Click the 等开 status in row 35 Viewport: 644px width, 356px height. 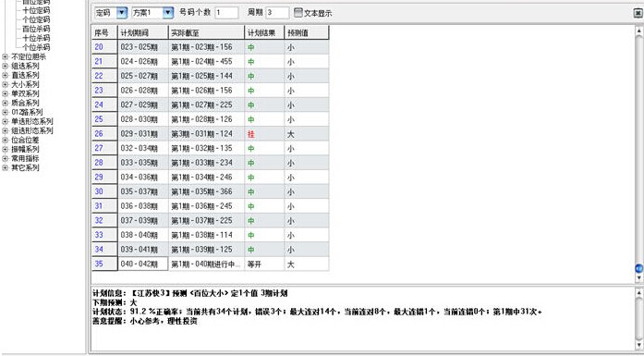tap(254, 264)
